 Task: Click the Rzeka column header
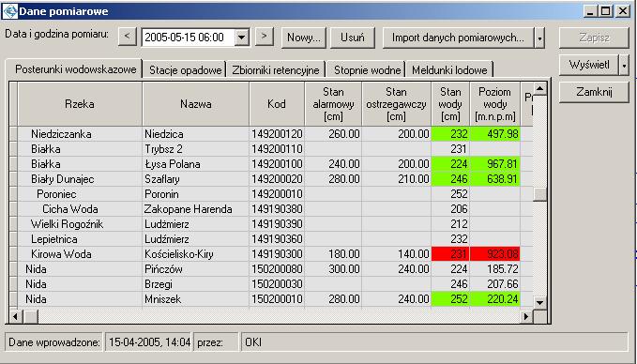coord(80,104)
